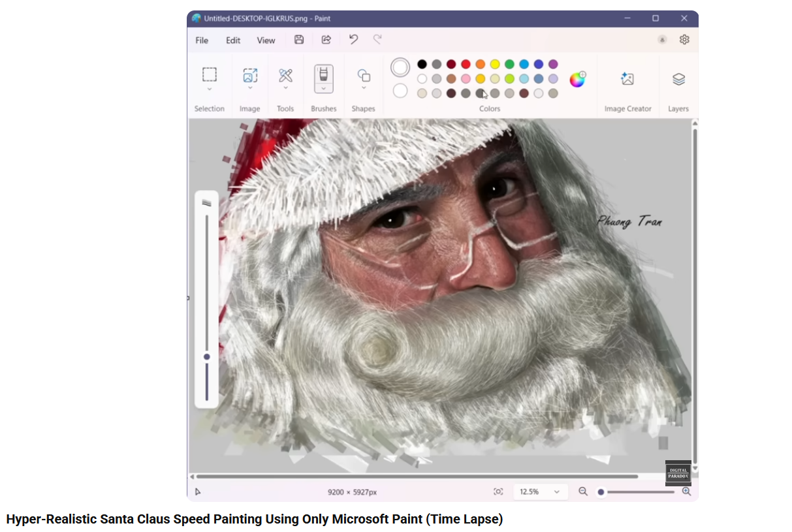Click the horizontal canvas scrollbar
Screen dimensions: 792x532
pos(417,477)
